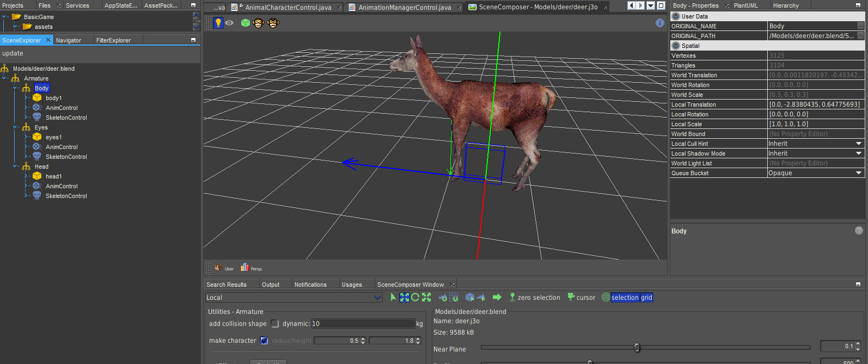Click the Persp. view mode icon

pyautogui.click(x=245, y=268)
